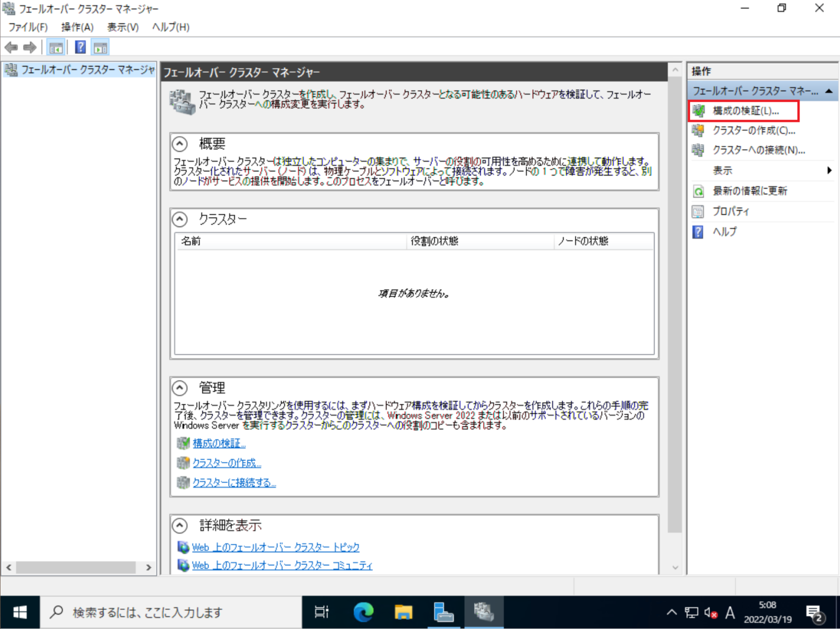
Task: Open help via the question mark toolbar icon
Action: tap(80, 47)
